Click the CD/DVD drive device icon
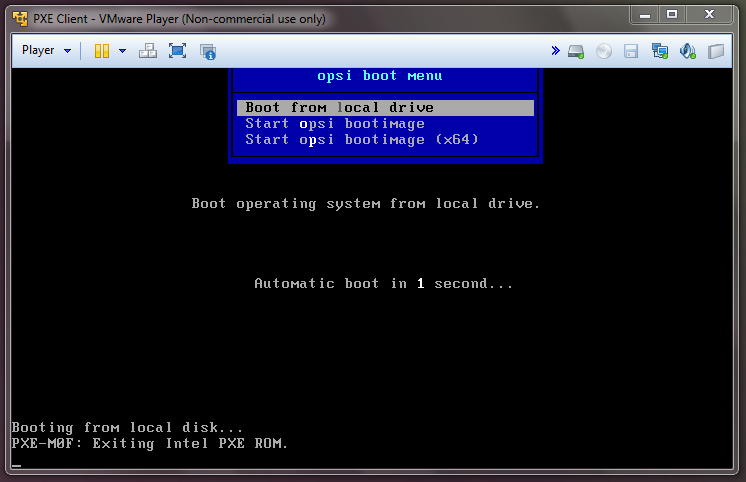746x482 pixels. [604, 51]
